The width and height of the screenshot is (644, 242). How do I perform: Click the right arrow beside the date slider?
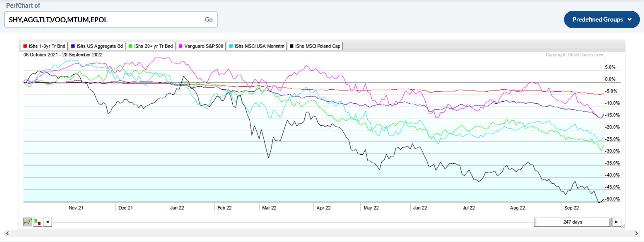[x=616, y=222]
